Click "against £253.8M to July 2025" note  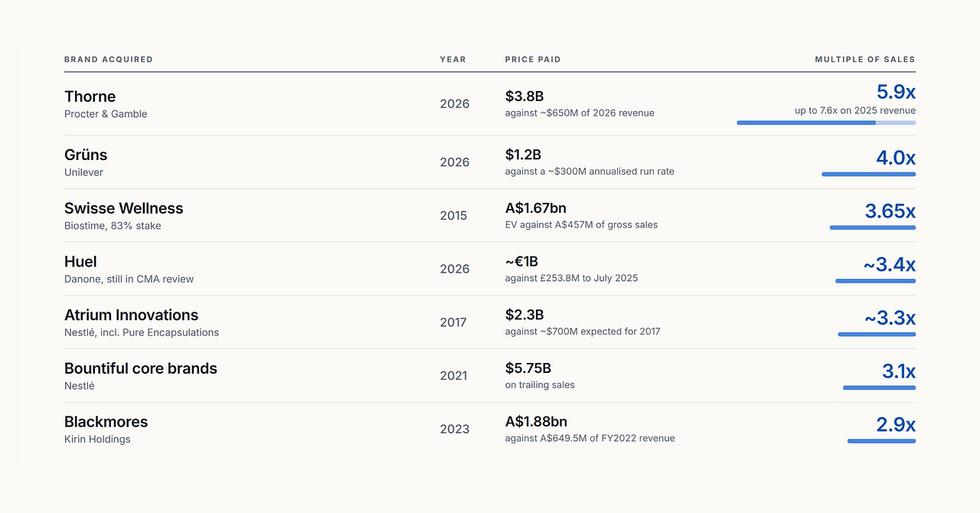pos(571,278)
